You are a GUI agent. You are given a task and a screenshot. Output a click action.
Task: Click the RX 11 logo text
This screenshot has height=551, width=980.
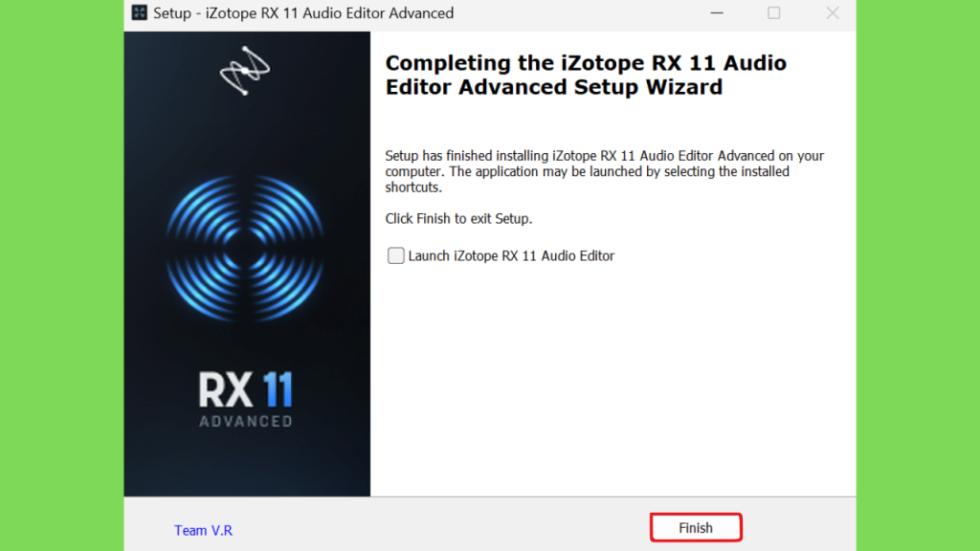[246, 390]
